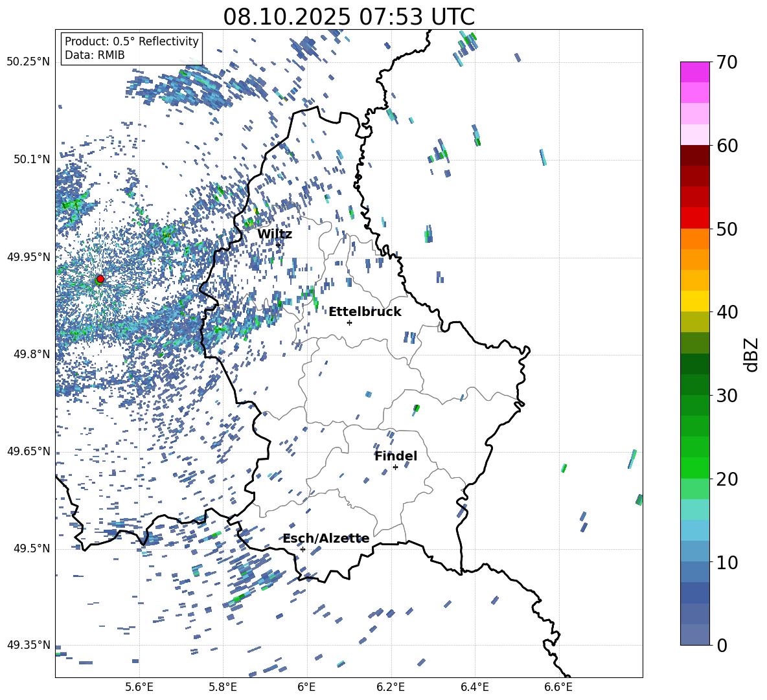This screenshot has width=767, height=700.
Task: Click the 50.25°N latitude tick label
Action: 29,62
